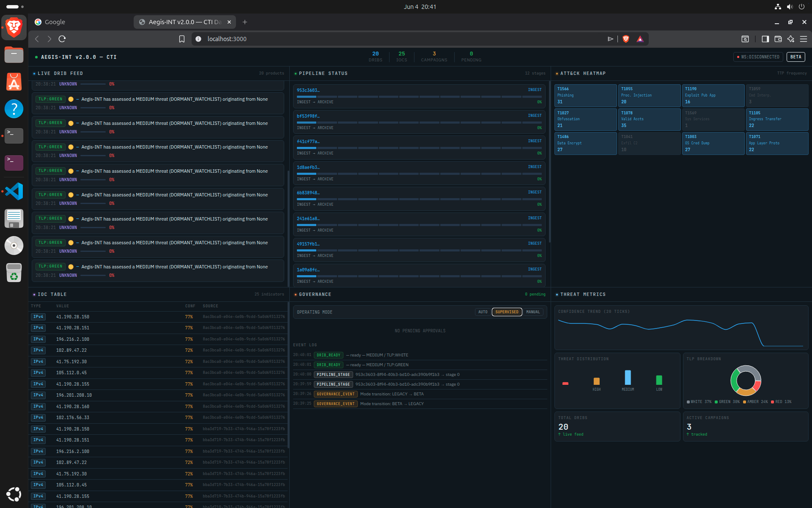Screen dimensions: 812x508
Task: Click the BETA badge button
Action: (x=796, y=57)
